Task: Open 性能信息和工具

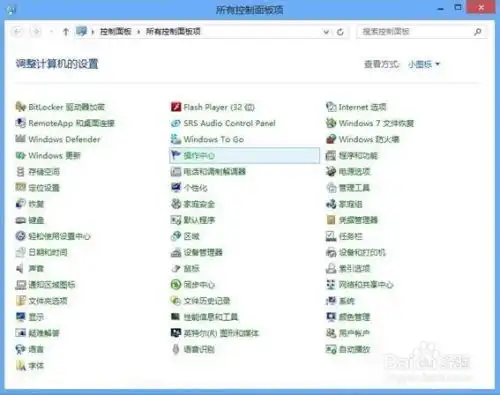Action: [x=211, y=317]
